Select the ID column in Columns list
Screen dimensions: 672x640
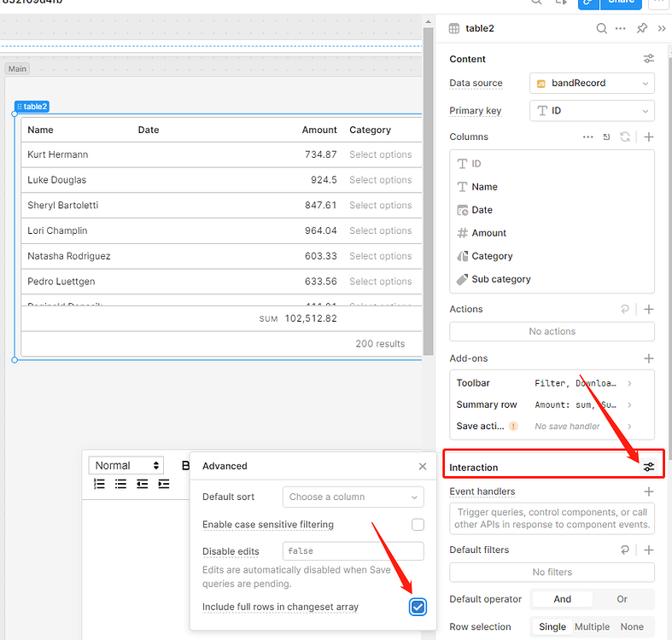[x=552, y=164]
